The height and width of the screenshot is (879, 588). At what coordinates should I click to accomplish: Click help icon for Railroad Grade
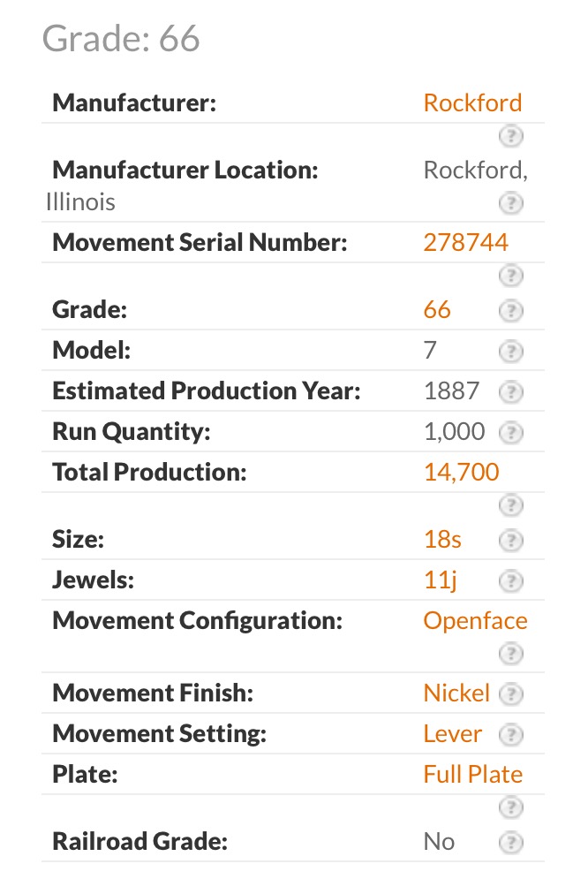(511, 842)
